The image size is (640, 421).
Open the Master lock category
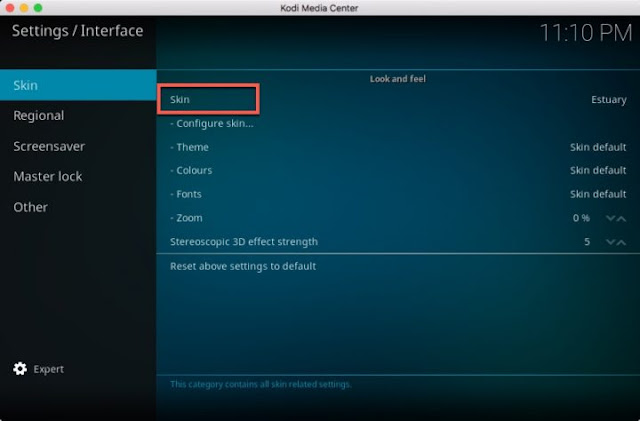click(78, 176)
